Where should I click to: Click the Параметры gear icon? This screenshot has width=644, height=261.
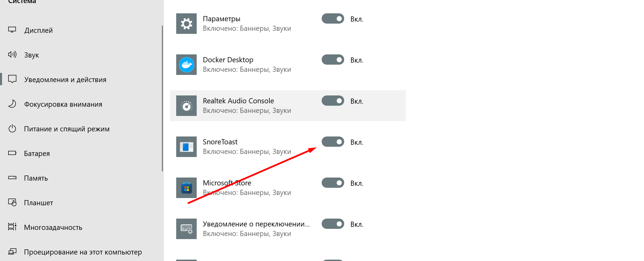186,24
